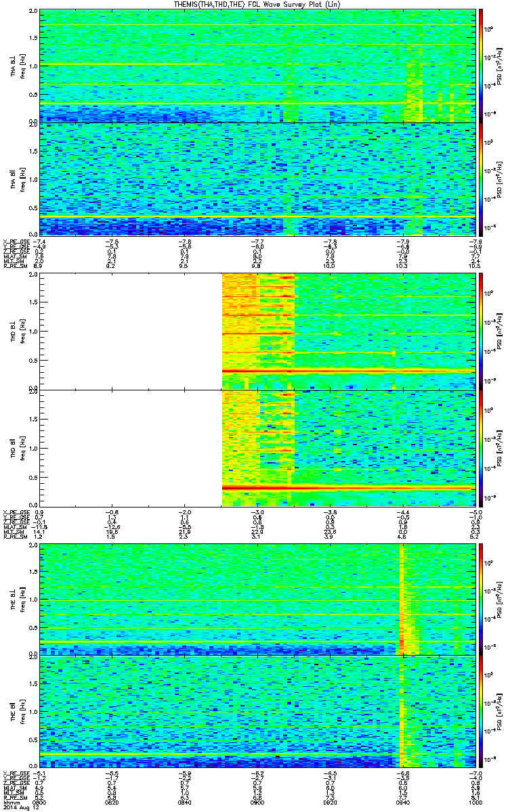Click the PSD label next to the THD BII color bar
The height and width of the screenshot is (812, 508).
click(500, 447)
